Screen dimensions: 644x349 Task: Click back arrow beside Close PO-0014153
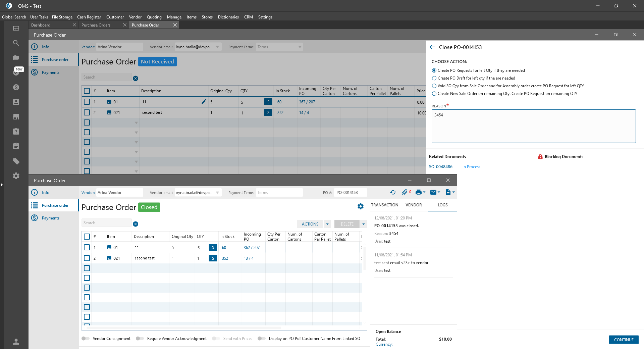[x=432, y=47]
